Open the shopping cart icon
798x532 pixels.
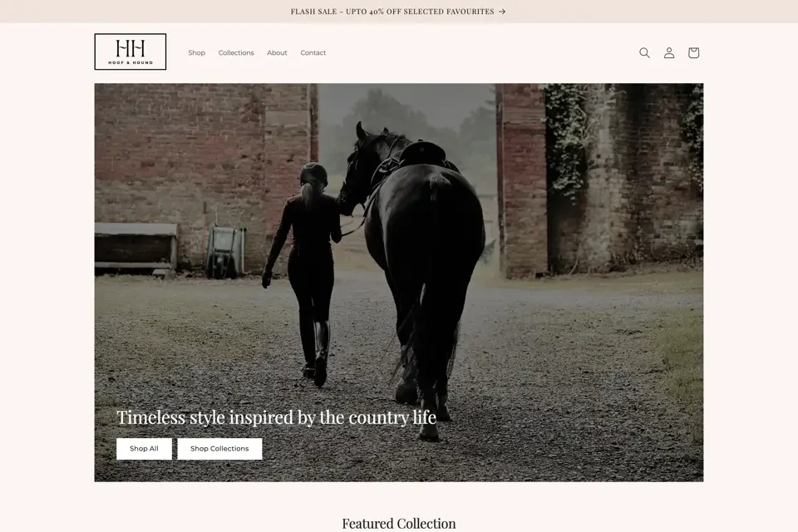coord(693,52)
